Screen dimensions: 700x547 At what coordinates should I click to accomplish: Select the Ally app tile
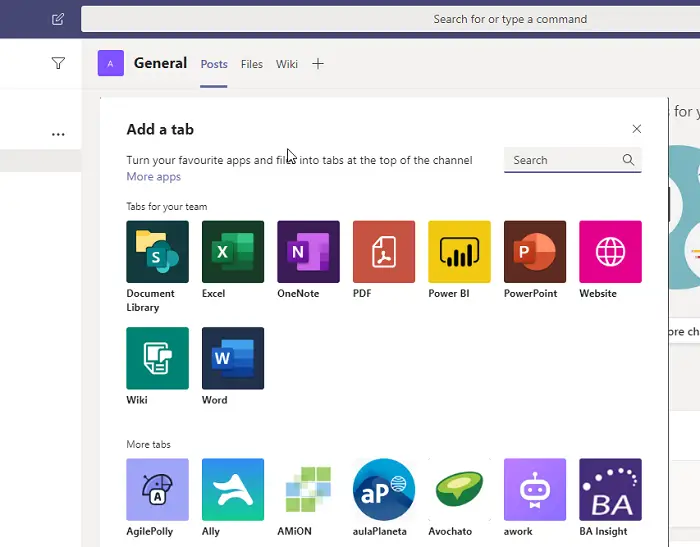233,489
